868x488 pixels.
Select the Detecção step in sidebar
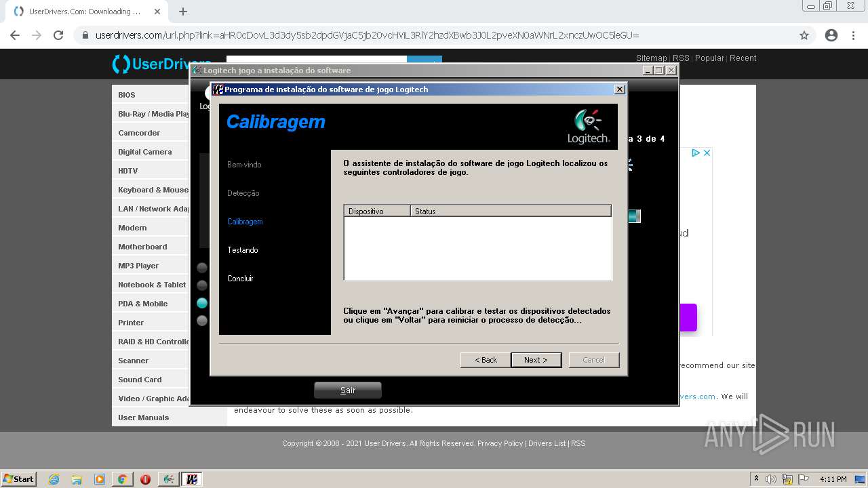click(243, 193)
